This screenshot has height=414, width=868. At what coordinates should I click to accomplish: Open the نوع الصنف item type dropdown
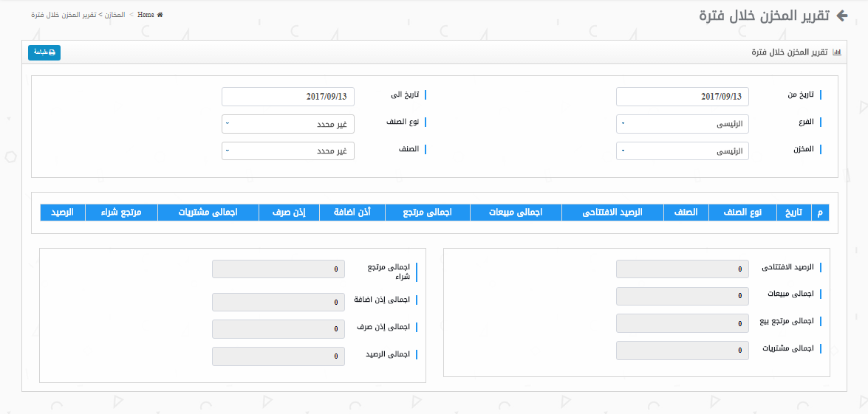click(288, 124)
